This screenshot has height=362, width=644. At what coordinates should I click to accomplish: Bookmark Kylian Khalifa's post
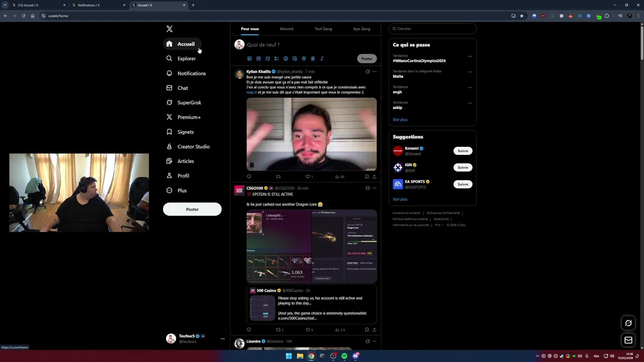click(367, 176)
